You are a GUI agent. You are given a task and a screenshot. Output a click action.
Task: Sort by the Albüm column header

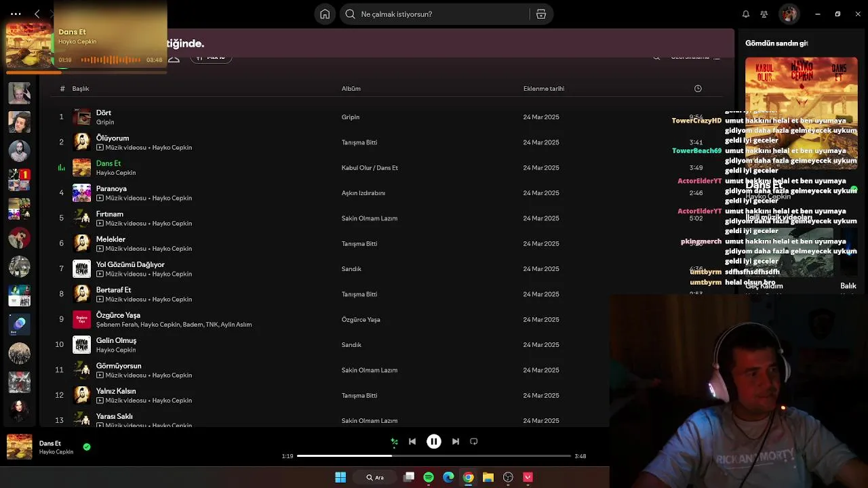click(351, 89)
